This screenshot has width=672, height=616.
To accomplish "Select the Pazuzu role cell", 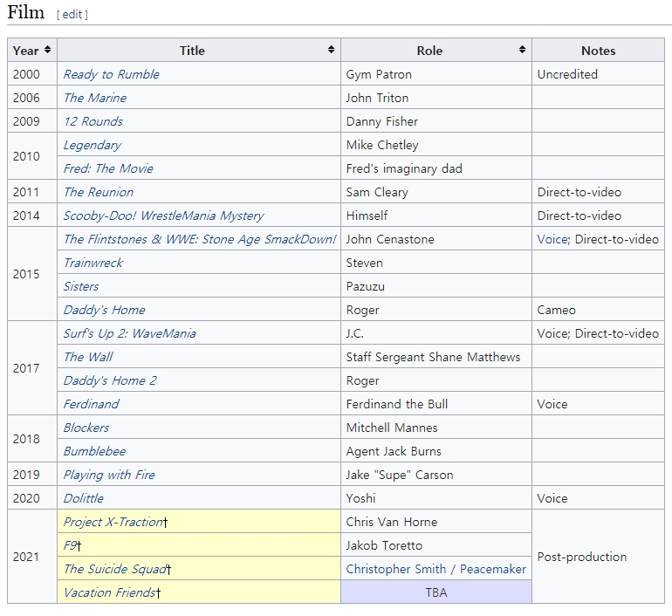I will tap(436, 286).
